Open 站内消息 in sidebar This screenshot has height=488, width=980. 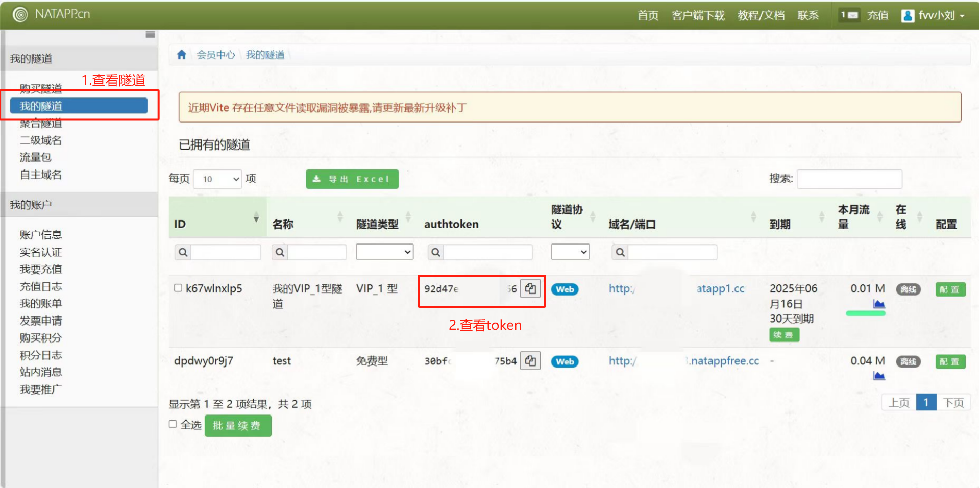pyautogui.click(x=41, y=372)
